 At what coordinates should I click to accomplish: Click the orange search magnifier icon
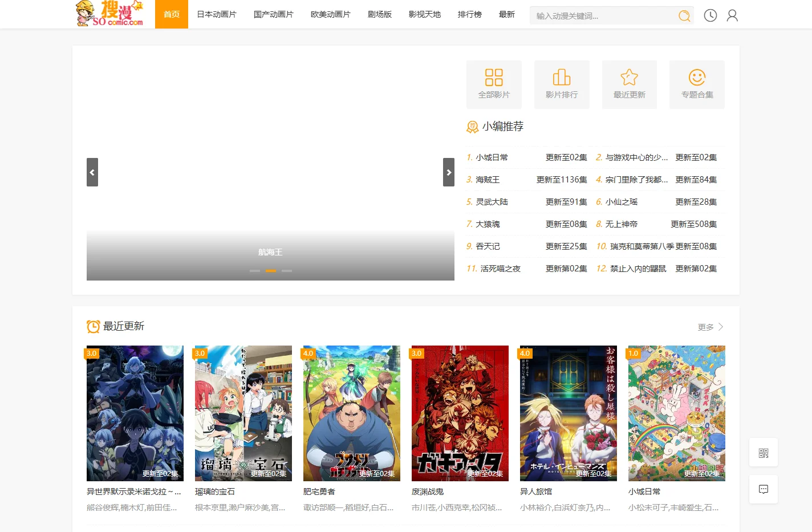pos(684,16)
